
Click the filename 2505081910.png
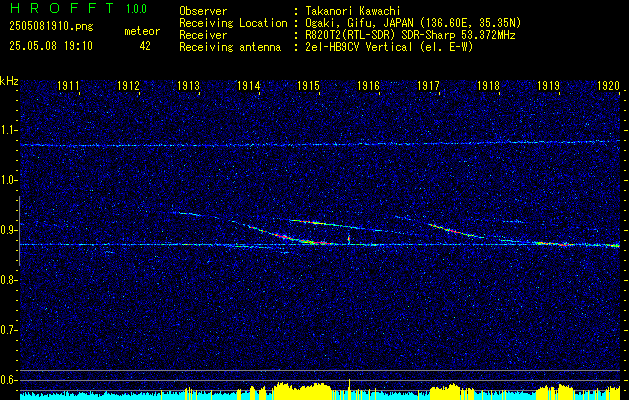[51, 27]
